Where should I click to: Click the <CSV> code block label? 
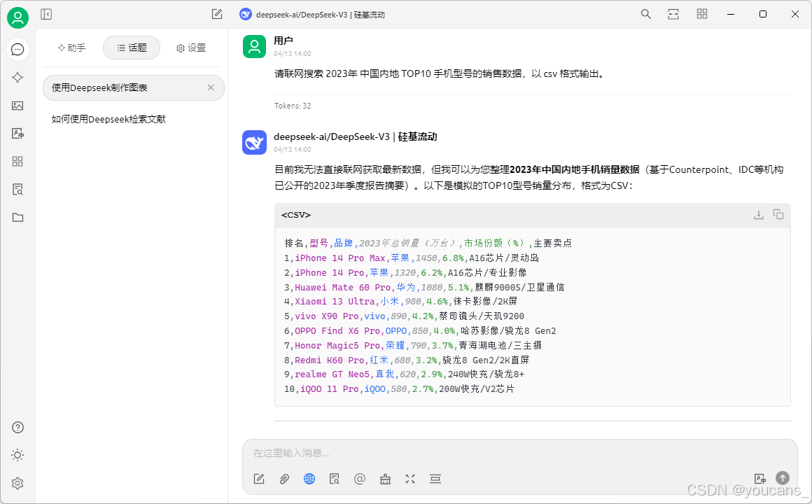click(295, 214)
